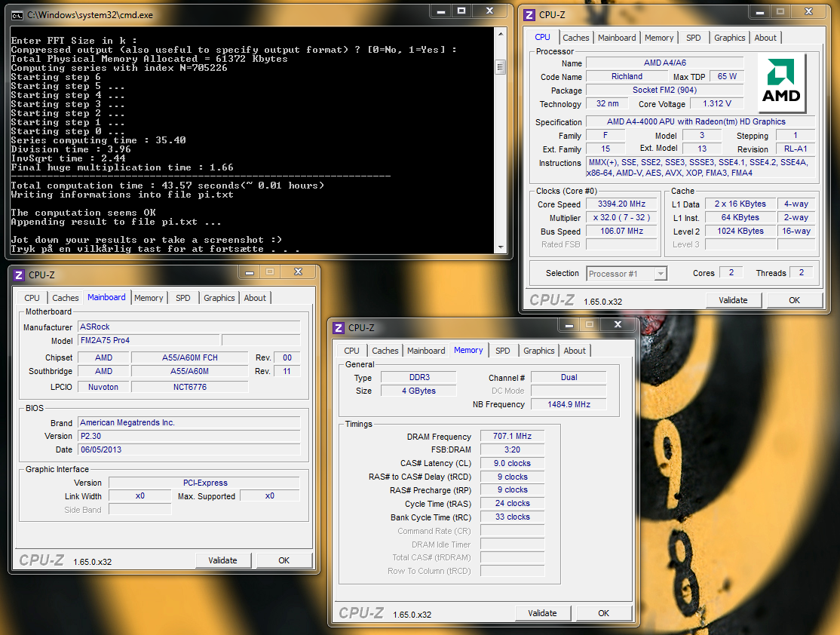Select the CPU tab in the Mainboard window
Screen dimensions: 840x635
[32, 297]
